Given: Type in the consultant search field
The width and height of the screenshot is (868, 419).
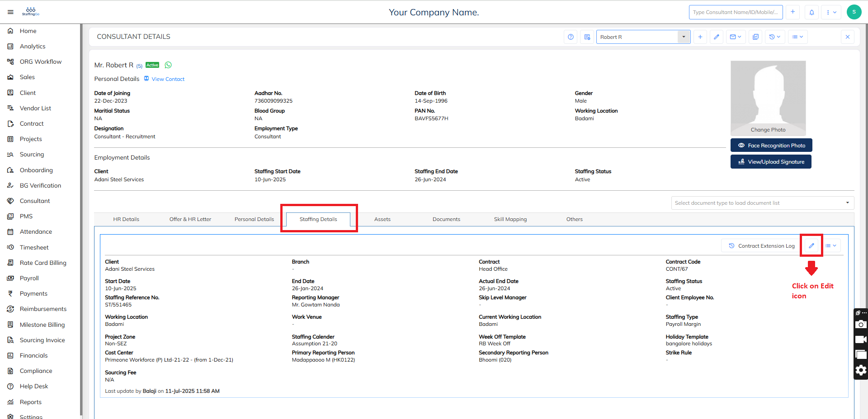Looking at the screenshot, I should [x=736, y=12].
